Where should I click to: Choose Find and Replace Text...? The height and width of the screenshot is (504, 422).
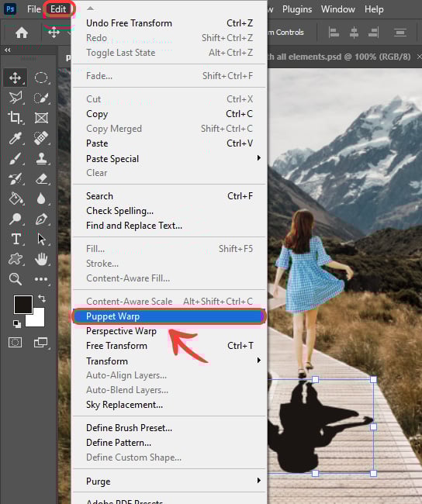169,226
